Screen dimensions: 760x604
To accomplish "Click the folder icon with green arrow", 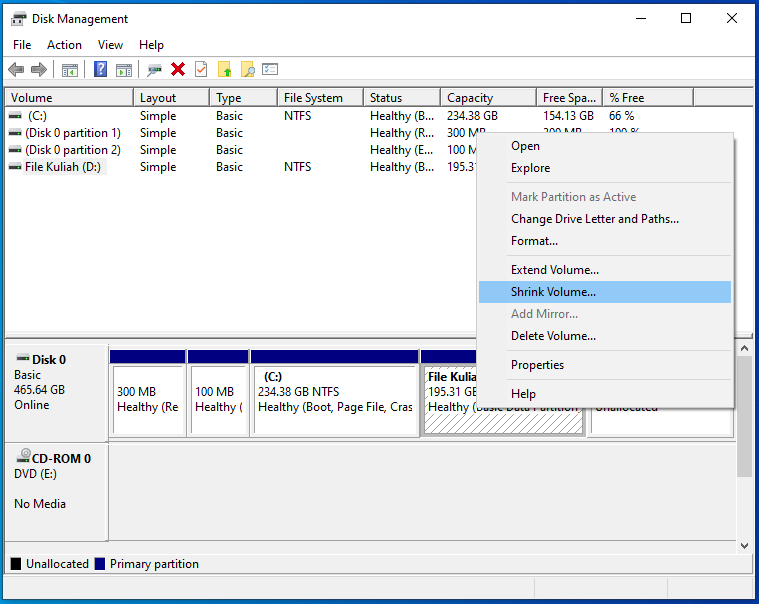I will click(225, 69).
